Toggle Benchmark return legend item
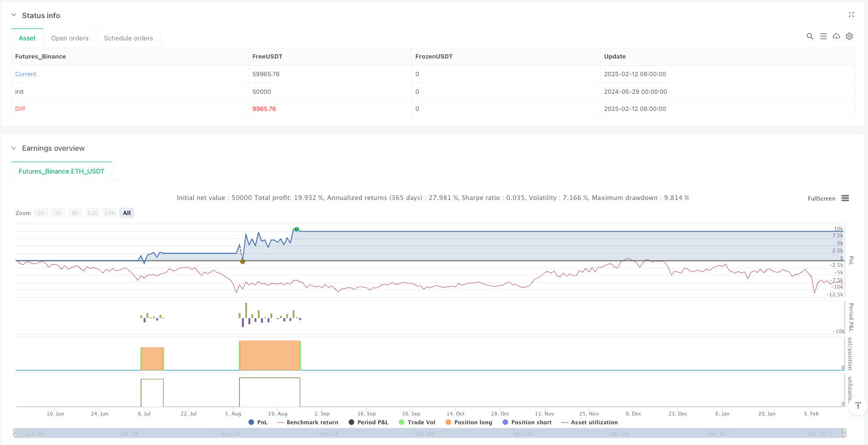Screen dimensions: 868x445 (x=307, y=422)
